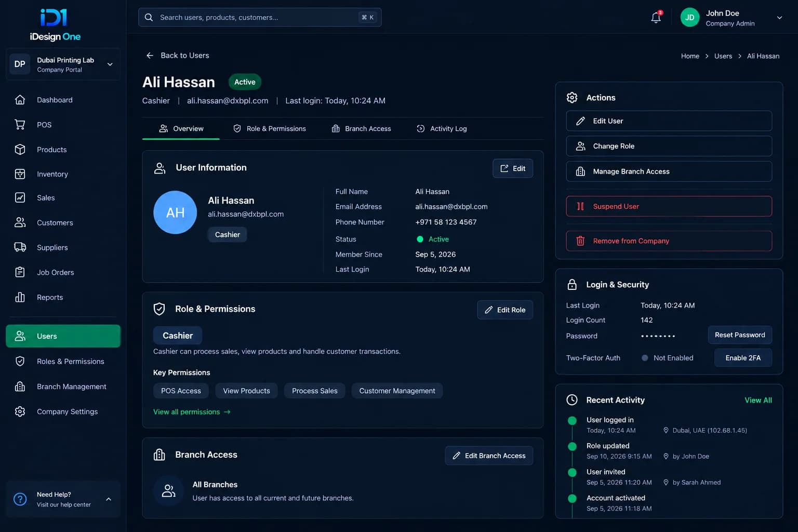798x532 pixels.
Task: Open the Activity Log tab
Action: click(442, 128)
